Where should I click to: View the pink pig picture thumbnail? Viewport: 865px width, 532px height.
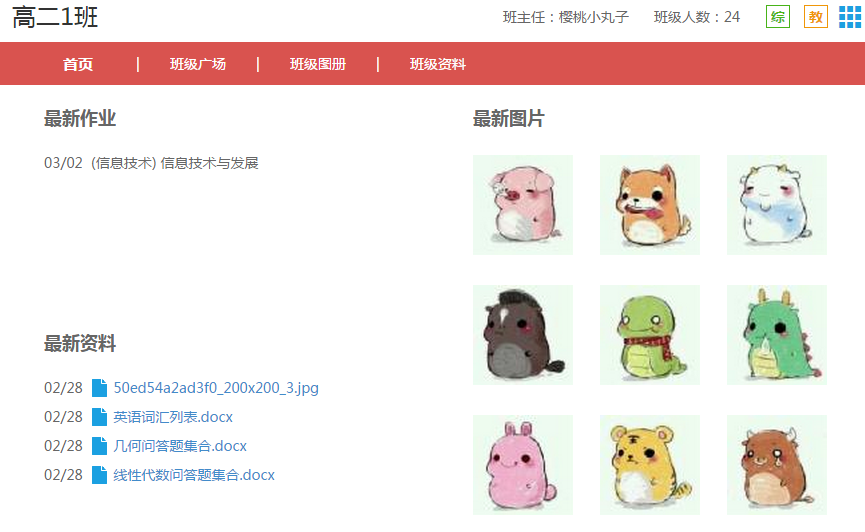523,205
